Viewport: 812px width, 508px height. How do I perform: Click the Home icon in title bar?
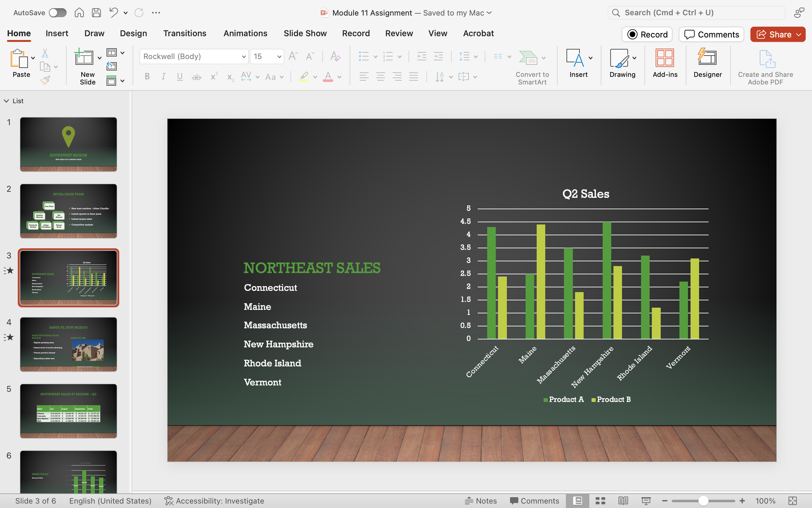point(79,13)
